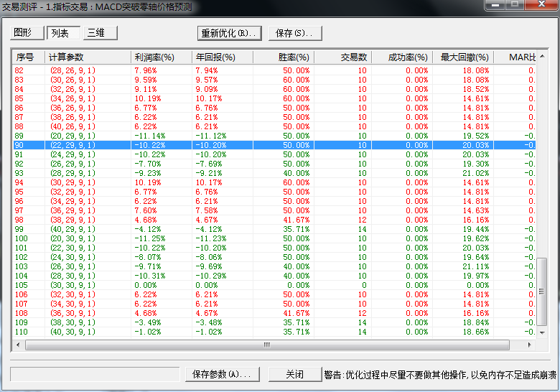Click the trade count 14 in row 99

pos(362,229)
